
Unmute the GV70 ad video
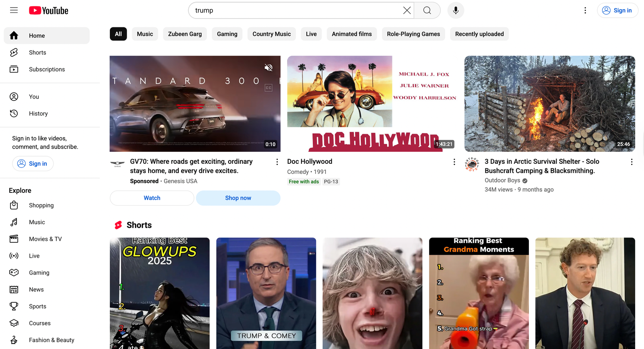tap(268, 68)
